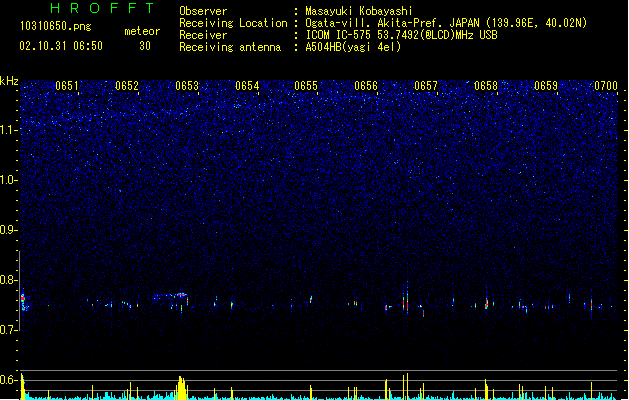Click the 0.7 kHz axis label
629x400 pixels.
pyautogui.click(x=9, y=330)
